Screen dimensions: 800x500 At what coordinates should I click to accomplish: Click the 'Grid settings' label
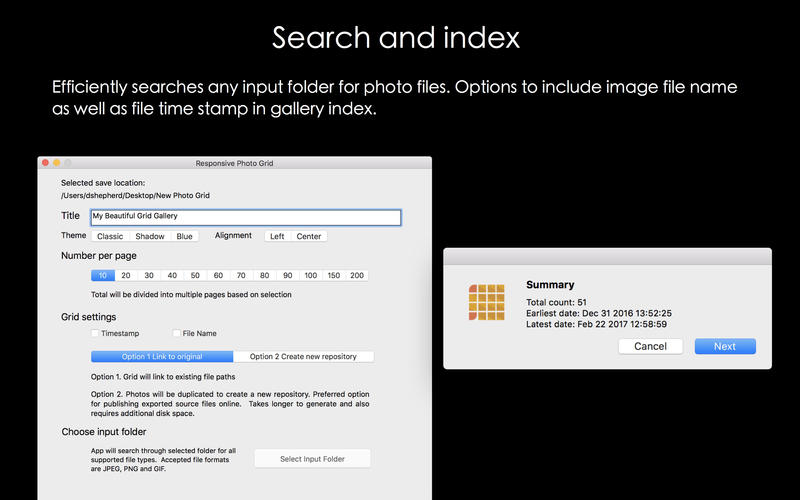89,317
